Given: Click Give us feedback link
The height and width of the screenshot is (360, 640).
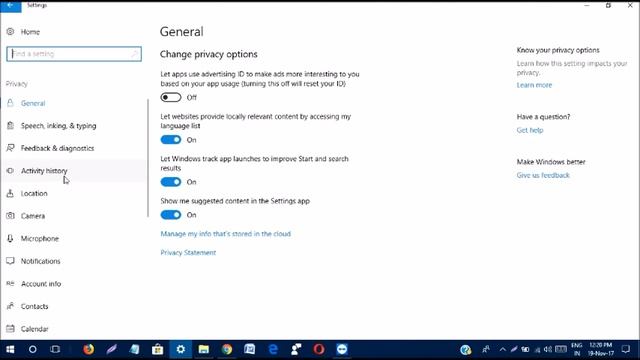Looking at the screenshot, I should (x=543, y=175).
